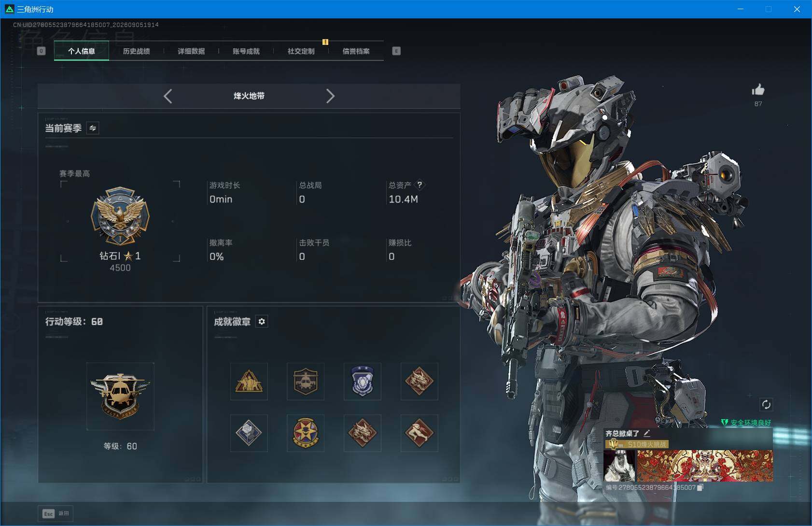This screenshot has width=812, height=526.
Task: Go to the 详细数据 tab
Action: coord(191,51)
